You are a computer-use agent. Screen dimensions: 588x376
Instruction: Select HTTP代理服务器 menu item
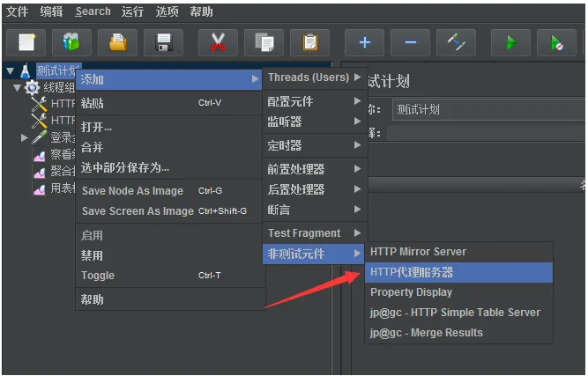pyautogui.click(x=458, y=272)
